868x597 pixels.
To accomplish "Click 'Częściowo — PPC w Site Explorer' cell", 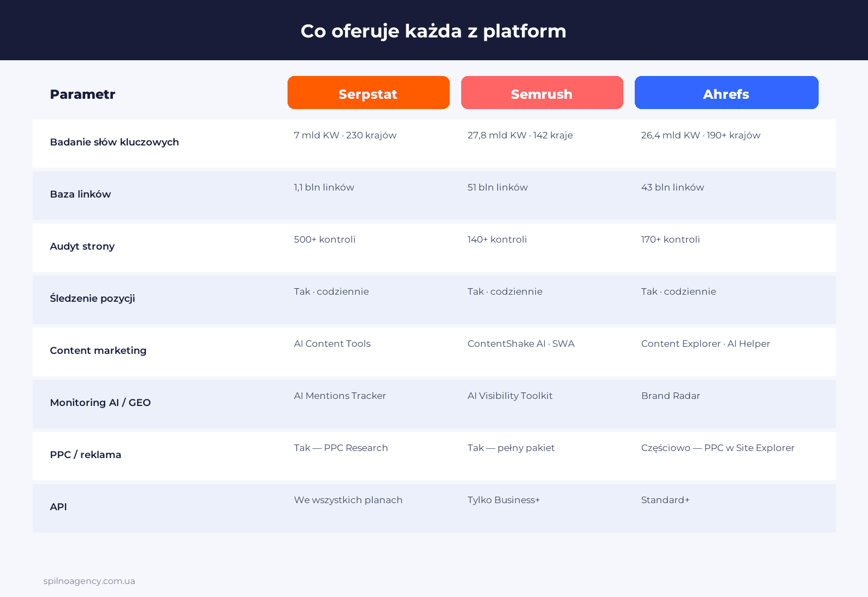I will point(718,448).
